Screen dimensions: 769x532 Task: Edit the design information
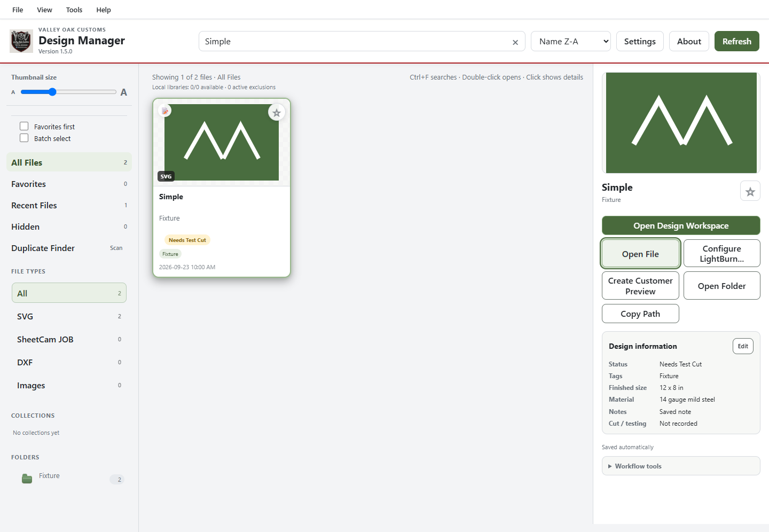click(x=743, y=346)
